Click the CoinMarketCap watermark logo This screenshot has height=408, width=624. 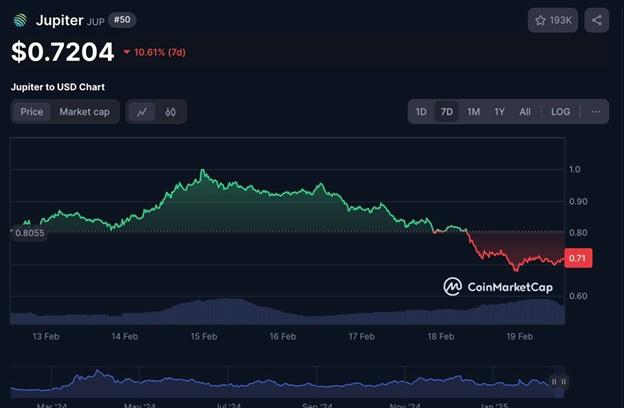(x=497, y=287)
